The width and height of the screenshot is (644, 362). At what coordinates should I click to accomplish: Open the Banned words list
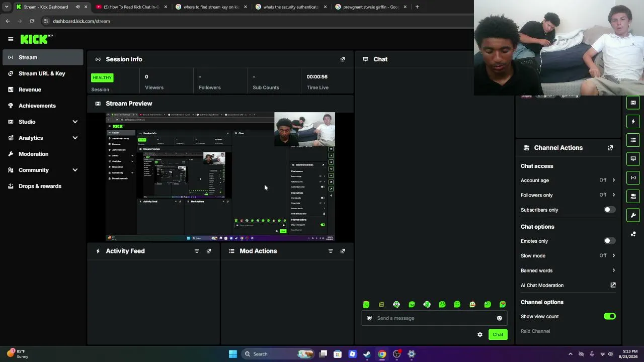coord(568,270)
